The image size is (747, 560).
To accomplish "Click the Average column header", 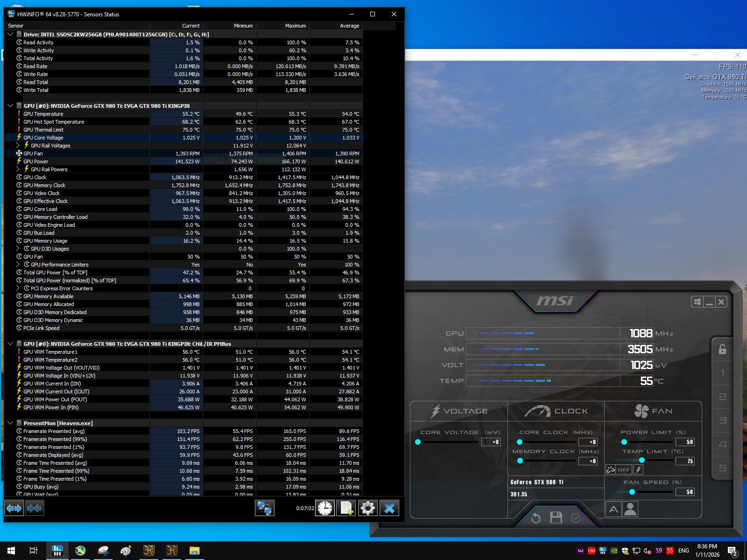I will 336,26.
